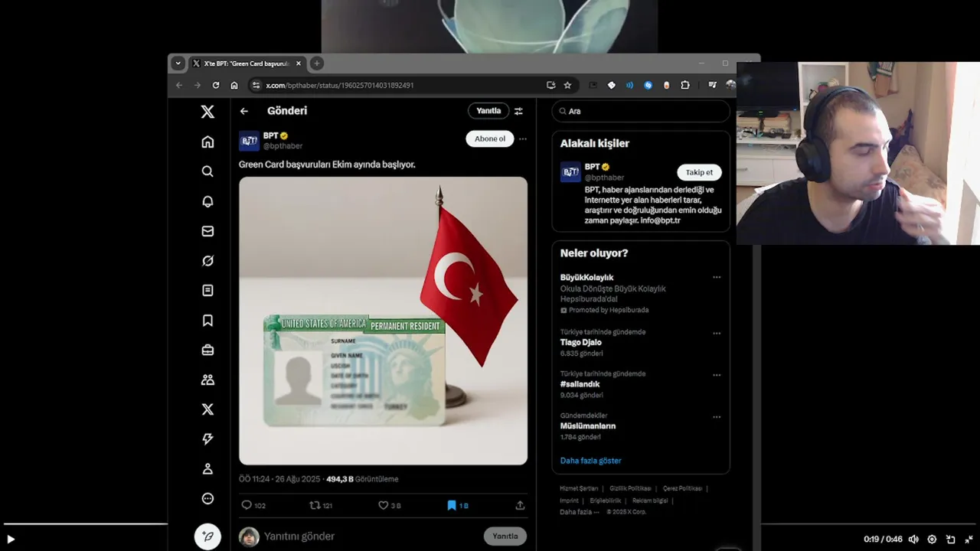This screenshot has width=980, height=551.
Task: Open options for Tiago Djalo trend
Action: 717,333
